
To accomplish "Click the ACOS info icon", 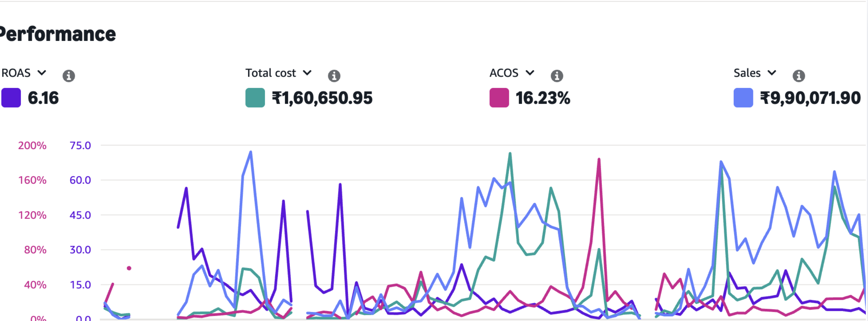I will [x=557, y=76].
